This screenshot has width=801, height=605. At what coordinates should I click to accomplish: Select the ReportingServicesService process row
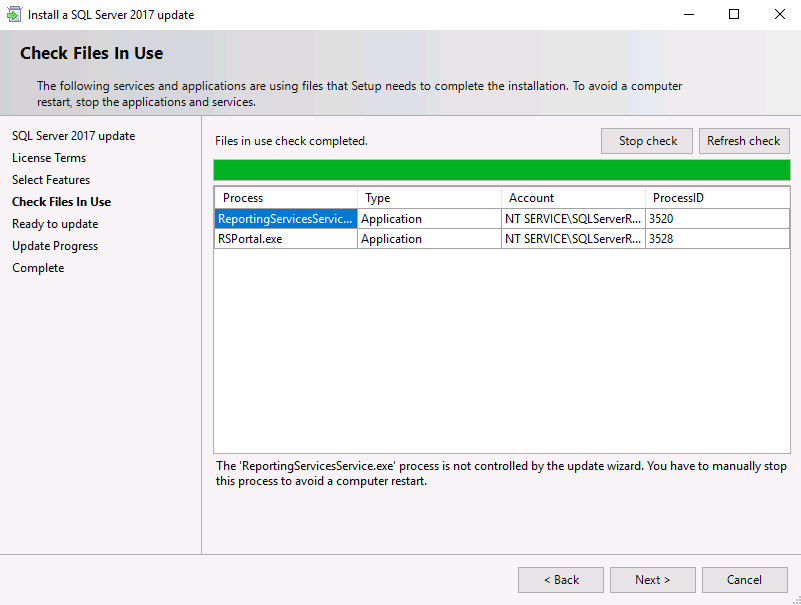tap(502, 219)
